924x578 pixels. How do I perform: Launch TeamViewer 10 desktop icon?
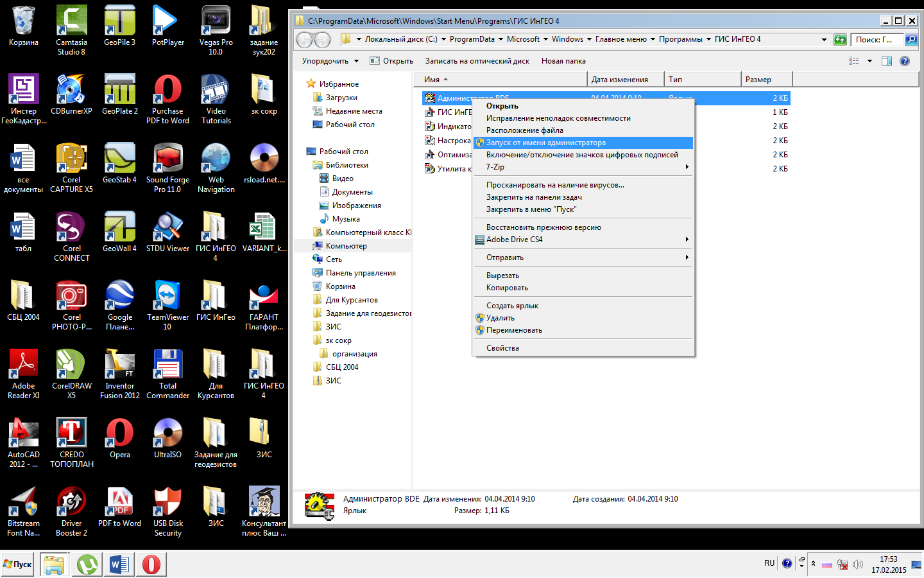[167, 305]
